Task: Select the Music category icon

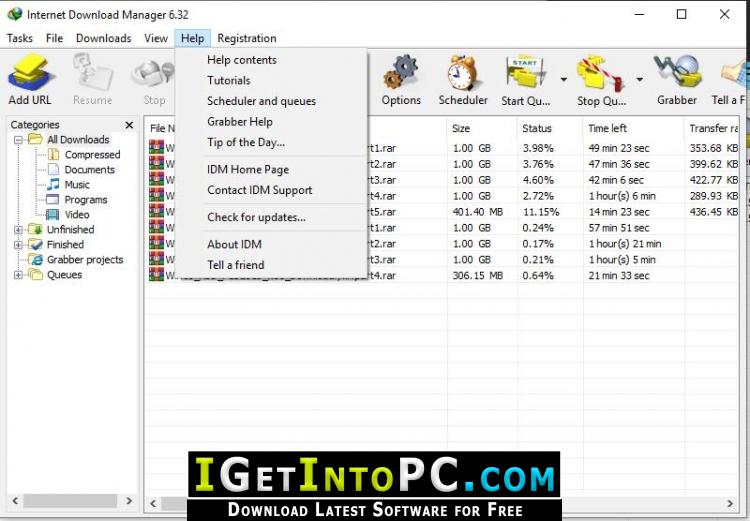Action: click(54, 184)
